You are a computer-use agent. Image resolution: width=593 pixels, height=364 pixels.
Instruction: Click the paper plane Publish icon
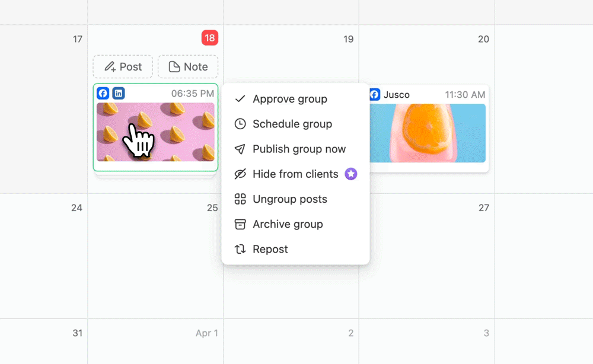point(240,149)
